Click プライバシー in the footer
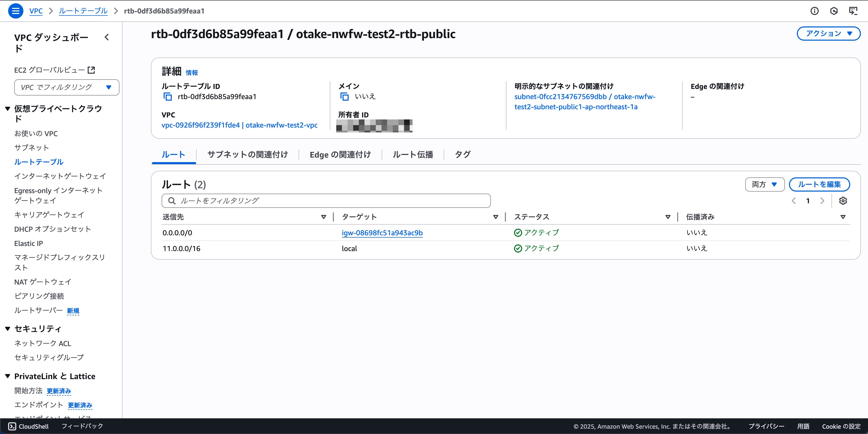Image resolution: width=868 pixels, height=434 pixels. pyautogui.click(x=766, y=426)
